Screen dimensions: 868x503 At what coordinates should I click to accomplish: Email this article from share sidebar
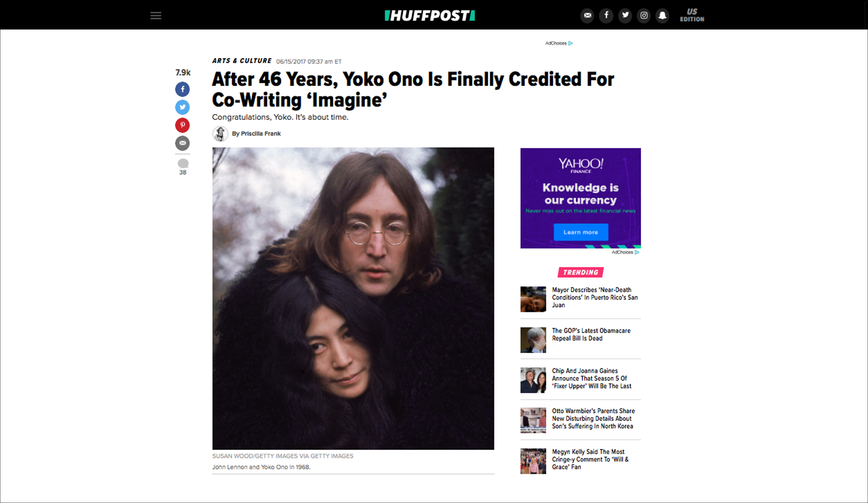tap(183, 143)
